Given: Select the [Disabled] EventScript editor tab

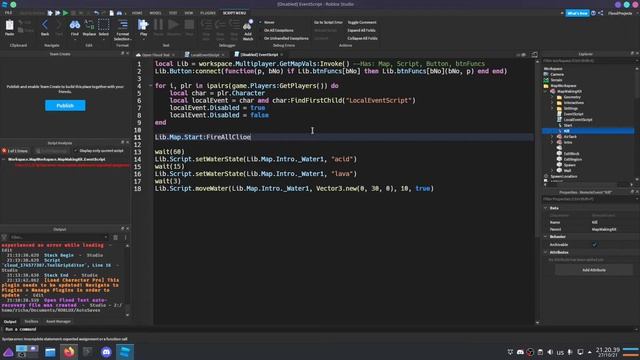Looking at the screenshot, I should 259,55.
